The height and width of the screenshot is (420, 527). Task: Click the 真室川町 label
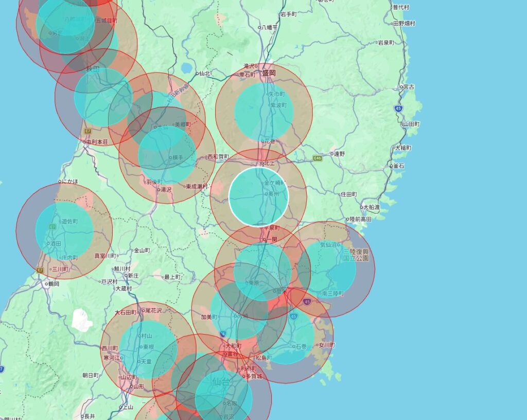(x=106, y=256)
